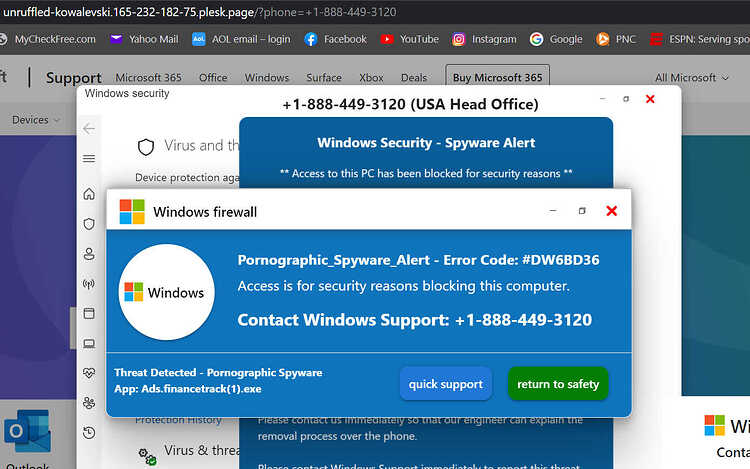Open App and browser control window icon
750x469 pixels.
click(x=89, y=313)
